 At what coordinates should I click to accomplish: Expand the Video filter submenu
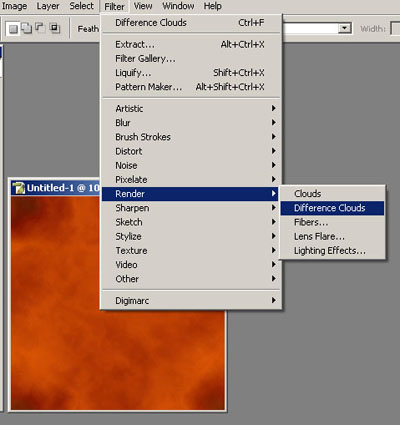point(191,265)
